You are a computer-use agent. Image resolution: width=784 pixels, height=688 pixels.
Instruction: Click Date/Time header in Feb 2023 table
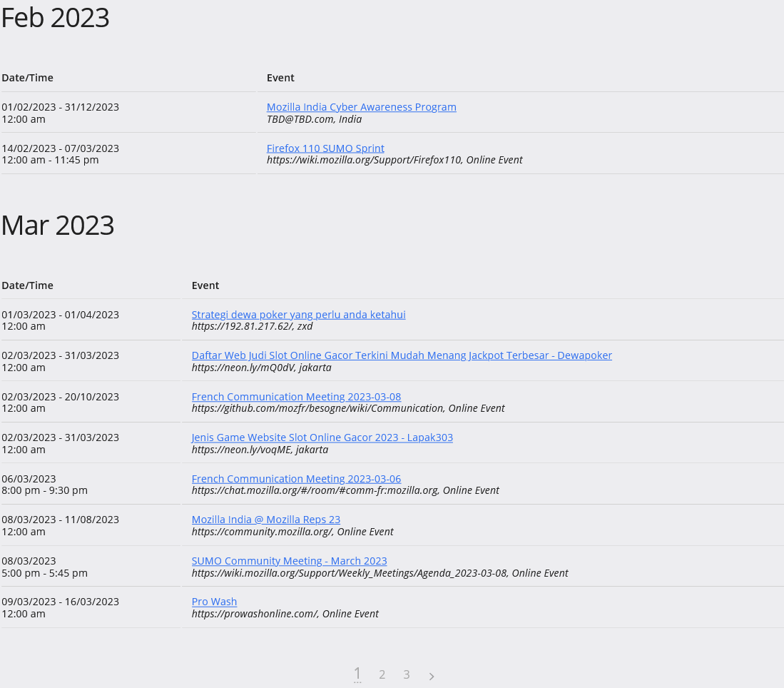click(x=28, y=78)
